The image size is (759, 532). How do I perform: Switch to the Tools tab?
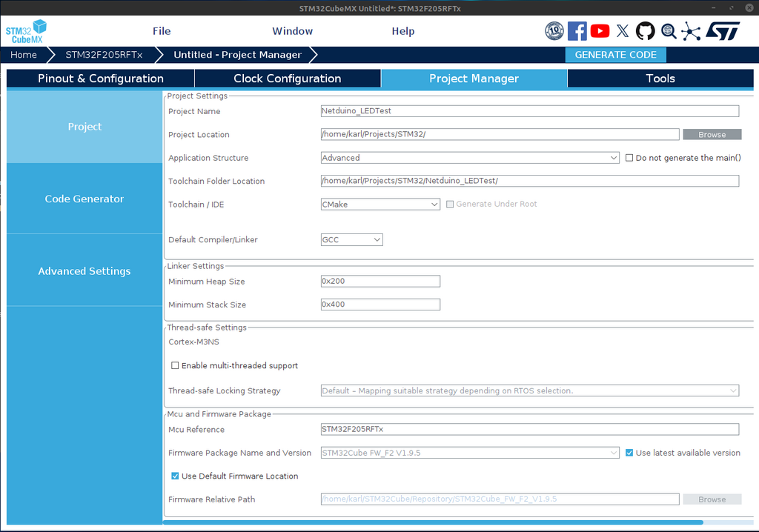(x=660, y=79)
